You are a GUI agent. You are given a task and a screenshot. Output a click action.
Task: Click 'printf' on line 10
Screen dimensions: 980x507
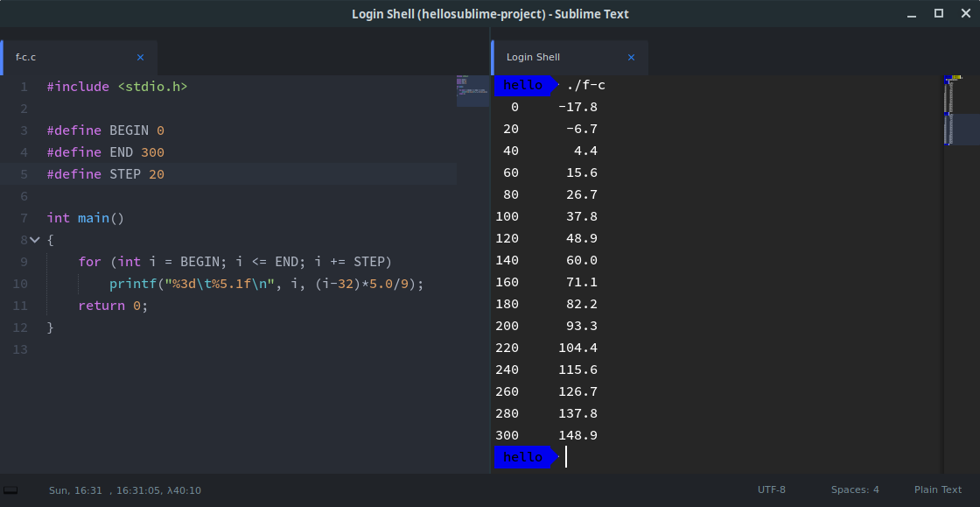[x=133, y=283]
